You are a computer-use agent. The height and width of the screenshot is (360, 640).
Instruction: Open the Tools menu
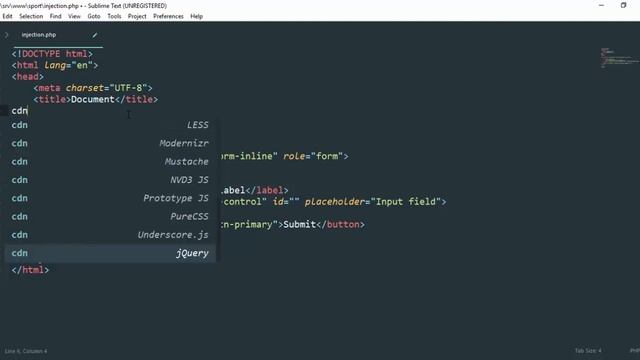(114, 16)
